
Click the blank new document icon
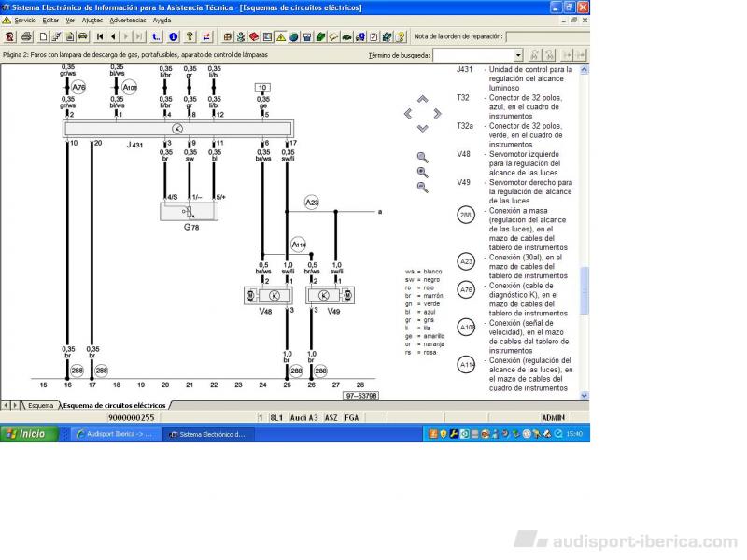[43, 36]
